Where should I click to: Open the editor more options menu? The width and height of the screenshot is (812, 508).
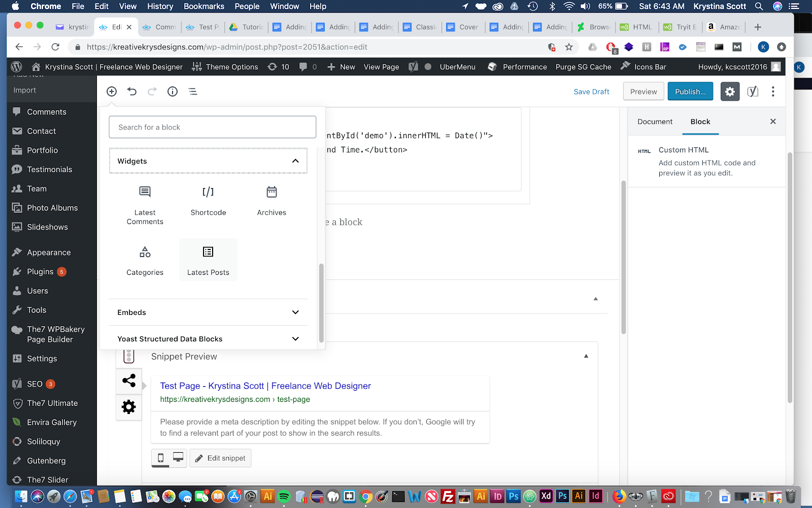(773, 91)
